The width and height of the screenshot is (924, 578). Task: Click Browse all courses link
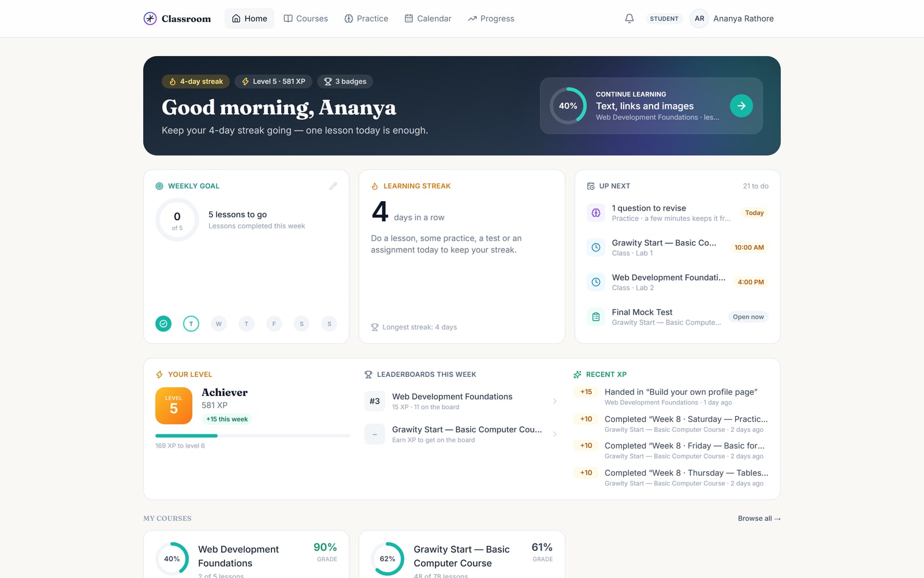(759, 518)
